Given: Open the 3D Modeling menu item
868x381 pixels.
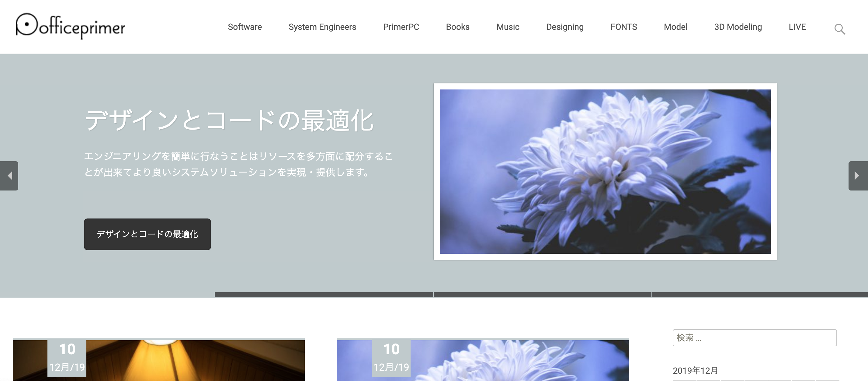Looking at the screenshot, I should pyautogui.click(x=738, y=27).
